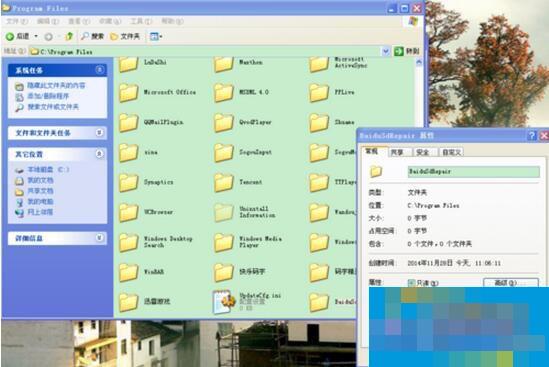Select the TTPlayer folder icon
Screen dimensions: 549x367
point(319,183)
